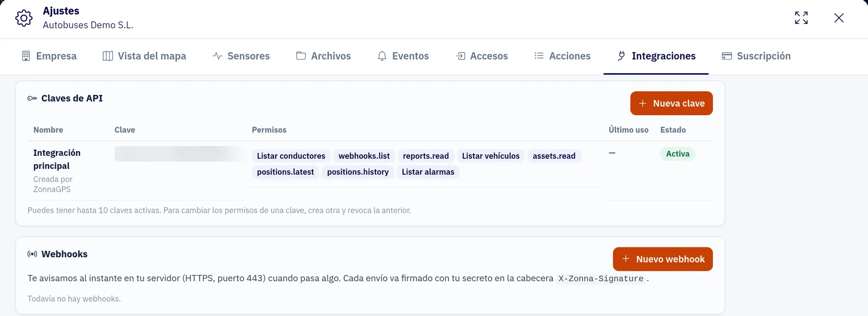Click the Ajustes gear icon
Viewport: 868px width, 316px height.
(24, 18)
